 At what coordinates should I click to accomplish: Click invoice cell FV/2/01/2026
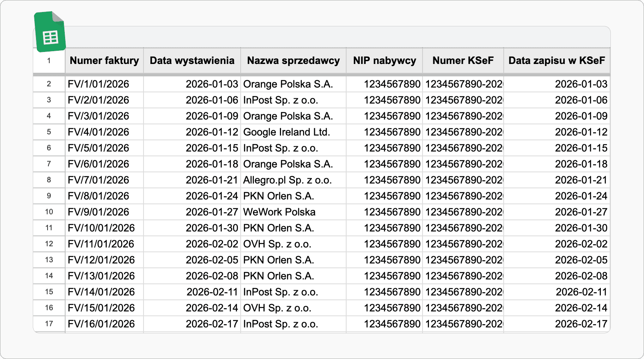[x=104, y=100]
